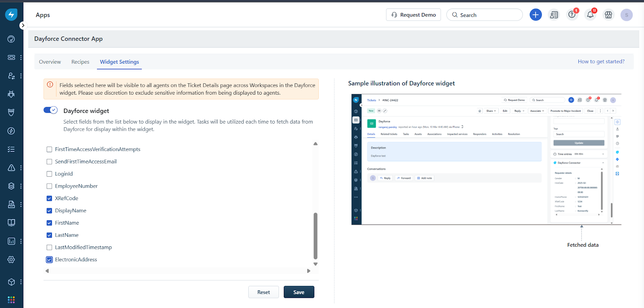Open analytics sidebar icon's more options dots
This screenshot has width=644, height=308.
coord(21,241)
